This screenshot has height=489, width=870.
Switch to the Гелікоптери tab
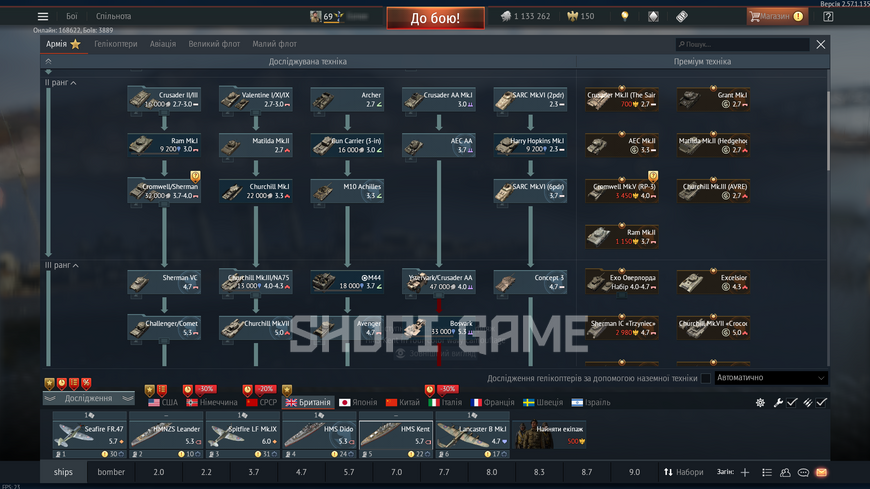tap(115, 44)
